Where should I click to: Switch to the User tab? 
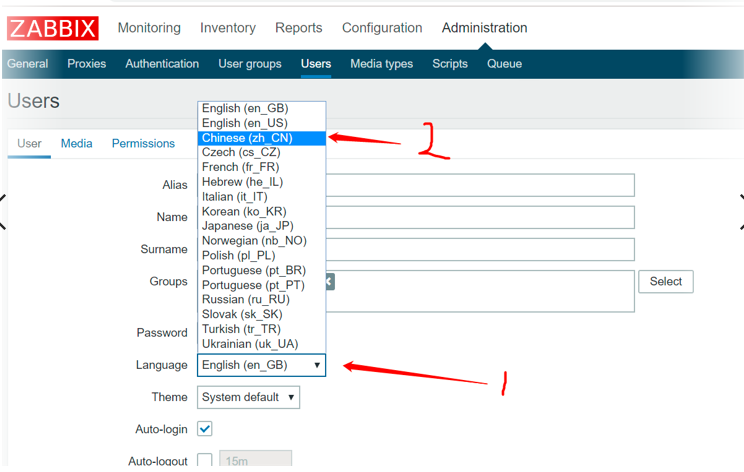pyautogui.click(x=29, y=143)
